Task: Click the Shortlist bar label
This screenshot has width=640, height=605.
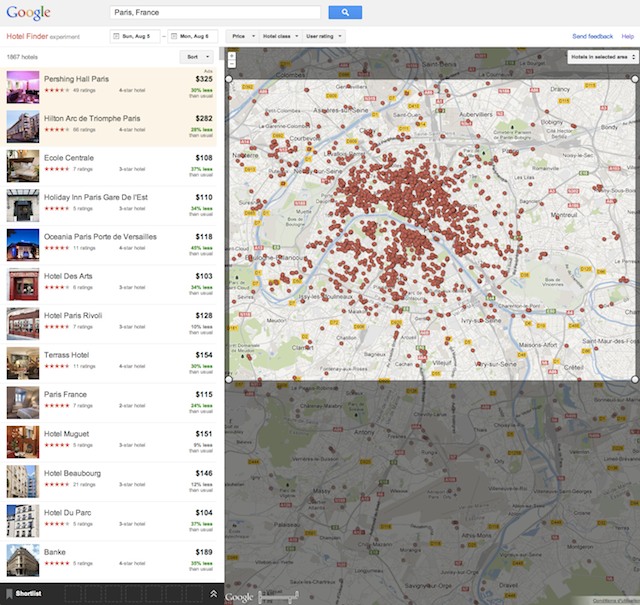Action: (28, 594)
